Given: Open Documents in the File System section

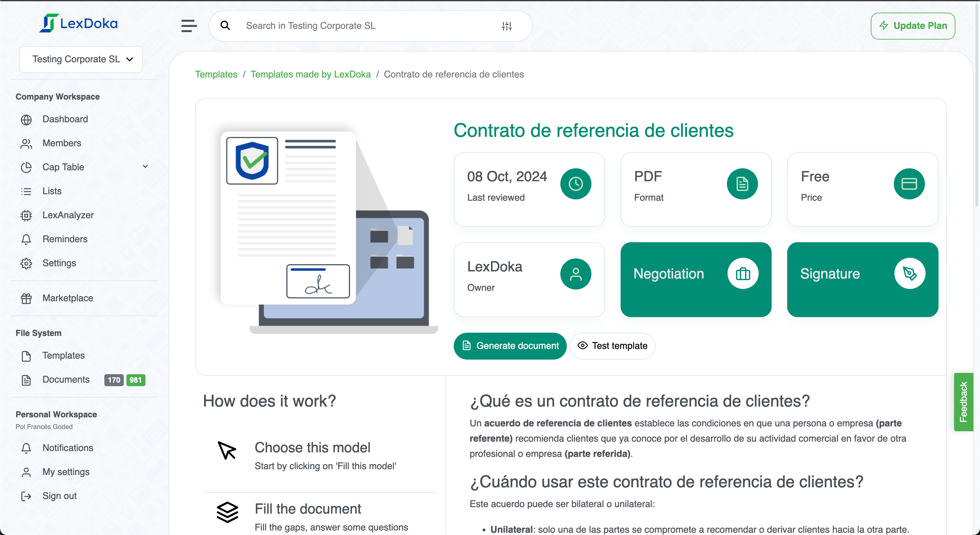Looking at the screenshot, I should pos(66,379).
